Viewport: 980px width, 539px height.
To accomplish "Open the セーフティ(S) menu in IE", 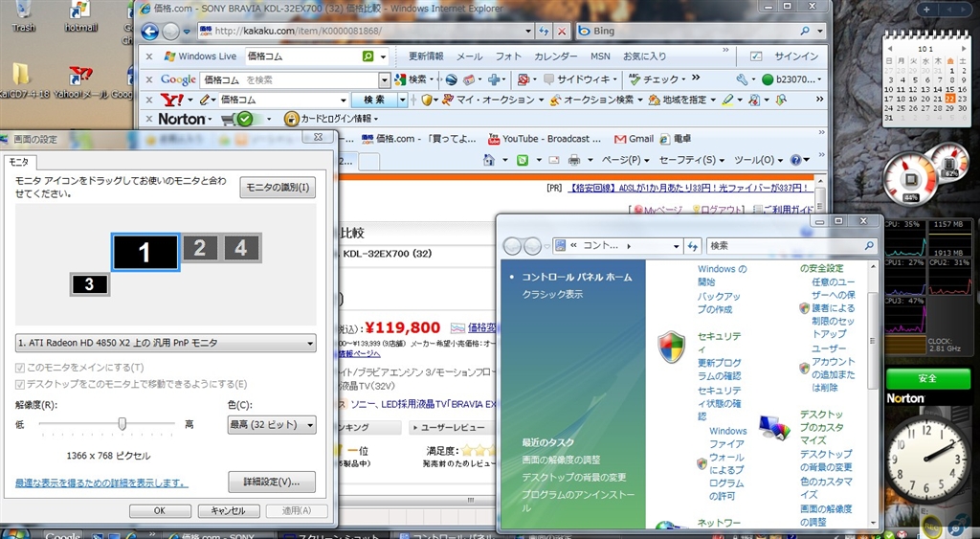I will (692, 160).
